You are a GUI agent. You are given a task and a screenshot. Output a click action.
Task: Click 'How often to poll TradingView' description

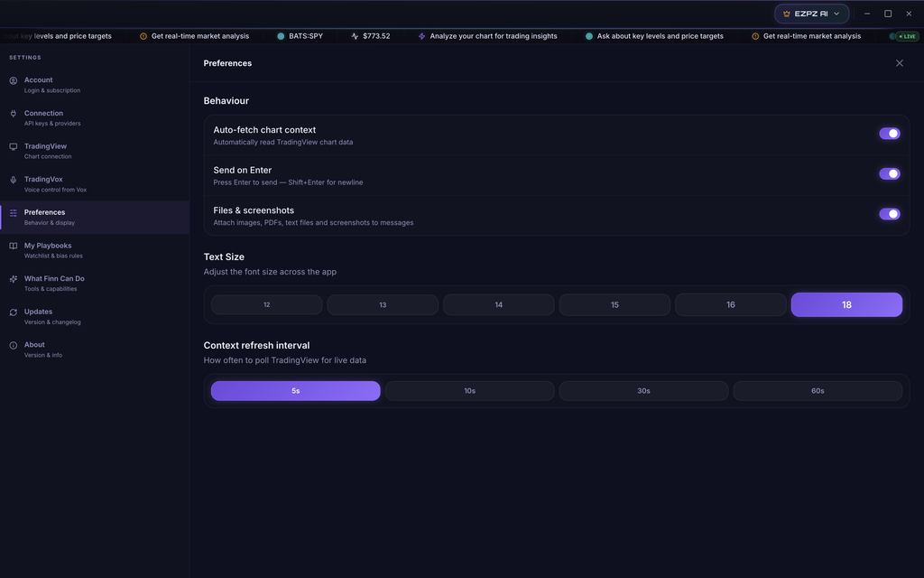click(284, 360)
